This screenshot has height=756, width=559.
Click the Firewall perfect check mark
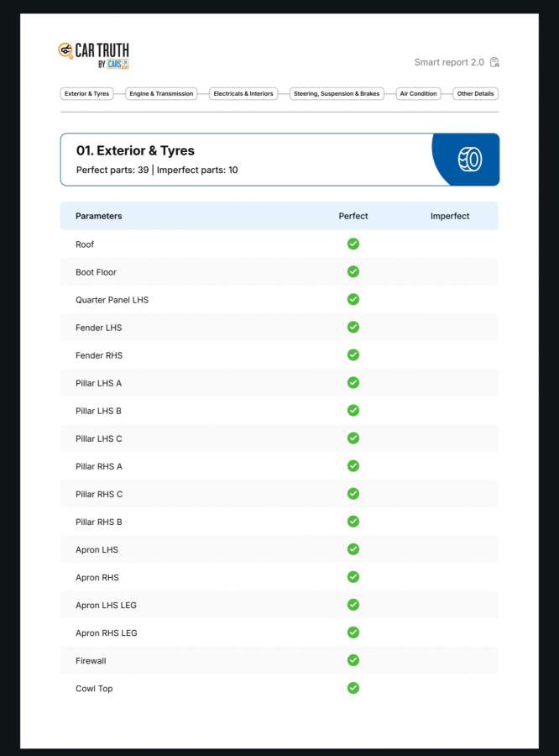click(x=353, y=660)
